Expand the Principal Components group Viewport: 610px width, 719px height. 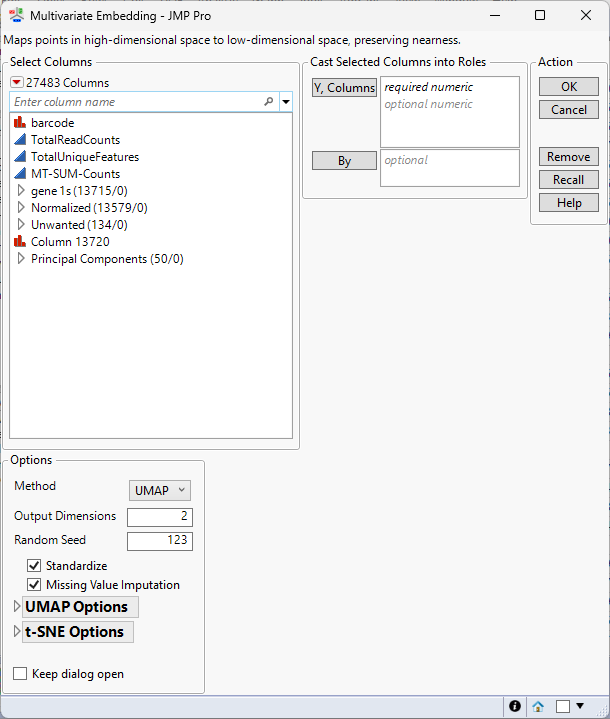[21, 258]
